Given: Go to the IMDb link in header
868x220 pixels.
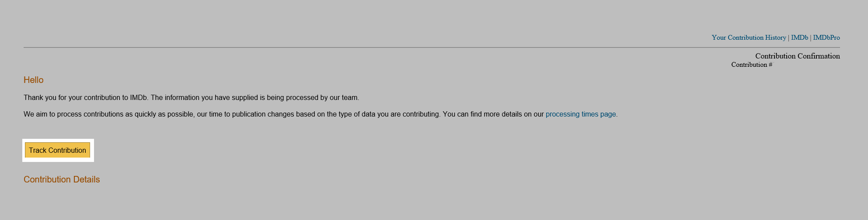Looking at the screenshot, I should pyautogui.click(x=799, y=38).
